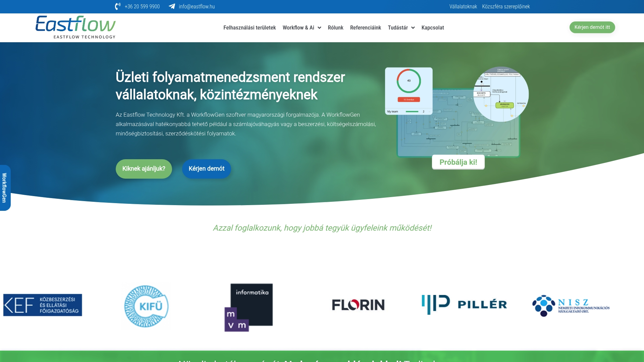Open the Kapcsolat page
Viewport: 644px width, 362px height.
click(433, 27)
